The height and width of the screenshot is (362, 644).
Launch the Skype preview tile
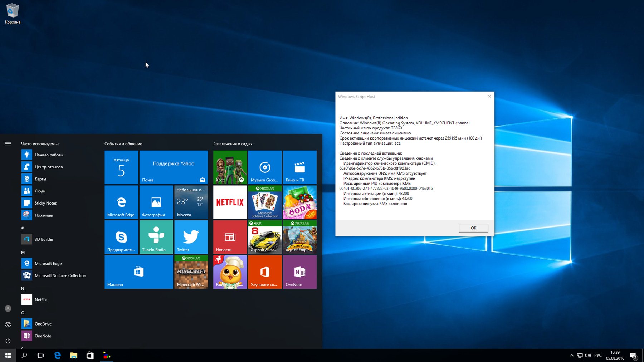coord(121,237)
